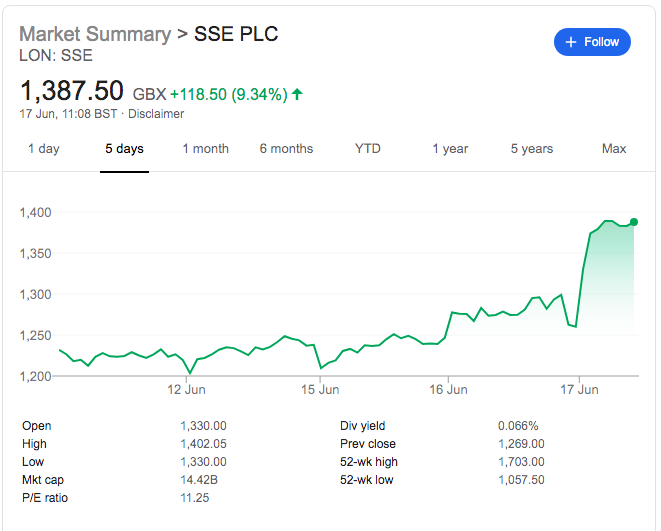661x531 pixels.
Task: Click the Mkt cap value 14.42B
Action: coord(199,480)
